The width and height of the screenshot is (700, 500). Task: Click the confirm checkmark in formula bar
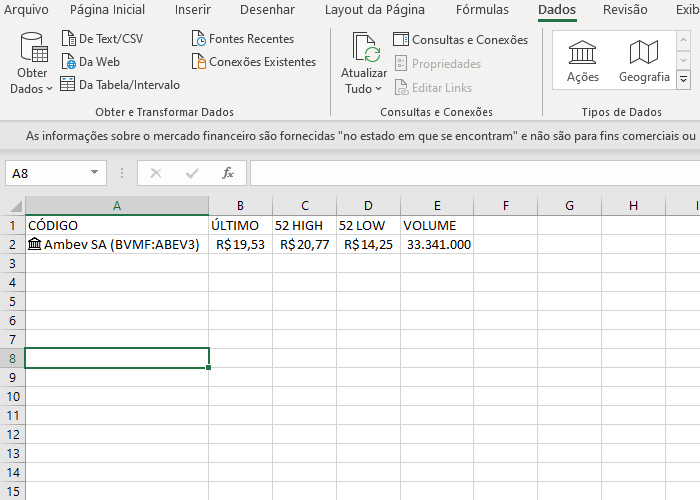point(192,173)
